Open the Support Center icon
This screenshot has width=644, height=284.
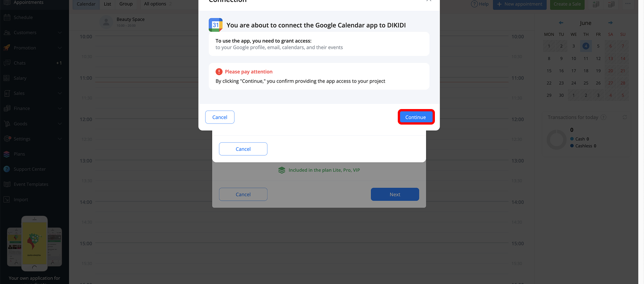tap(7, 169)
